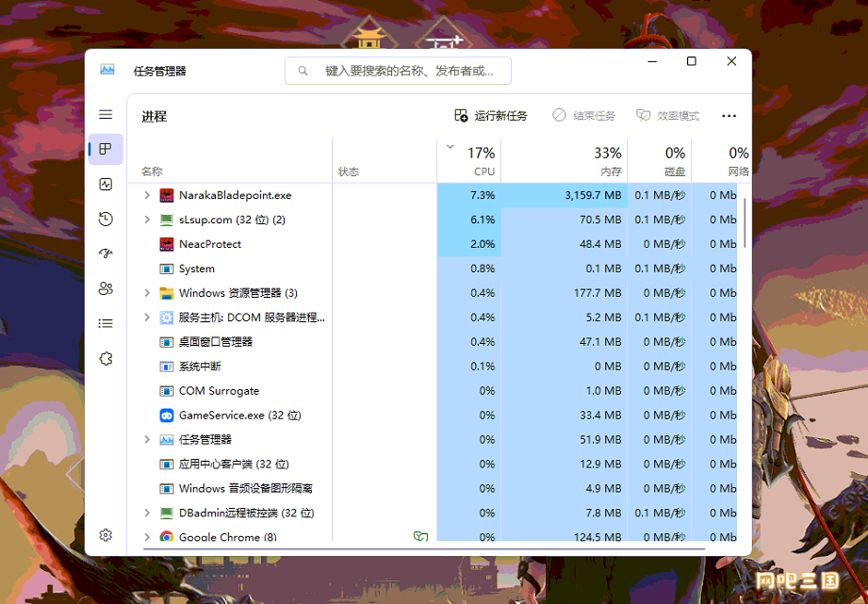Select the Windows 音频设备图形隔离 row
The width and height of the screenshot is (868, 604).
tap(433, 488)
